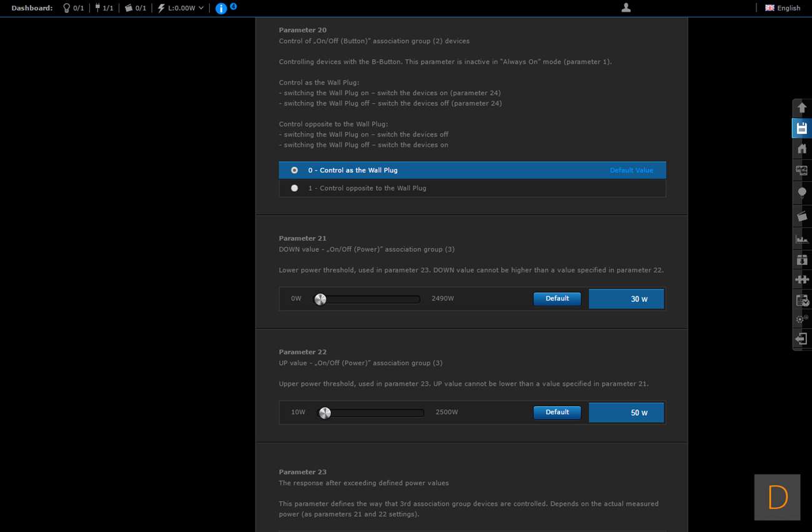Open the English language selector
Image resolution: width=812 pixels, height=532 pixels.
coord(783,8)
